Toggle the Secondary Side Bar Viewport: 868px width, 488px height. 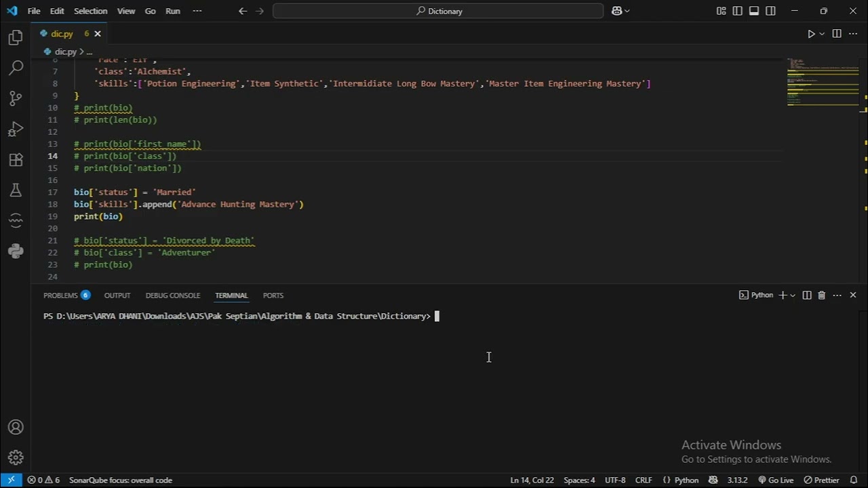coord(770,11)
